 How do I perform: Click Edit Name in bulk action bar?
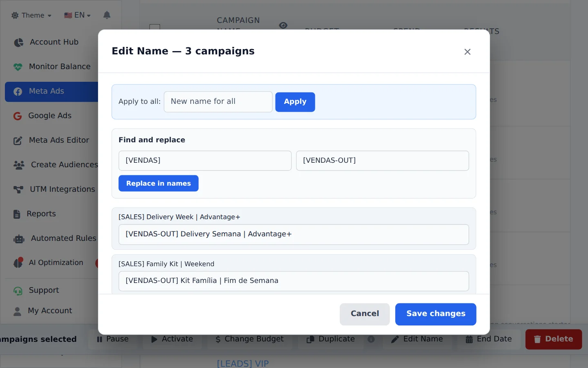pyautogui.click(x=417, y=339)
